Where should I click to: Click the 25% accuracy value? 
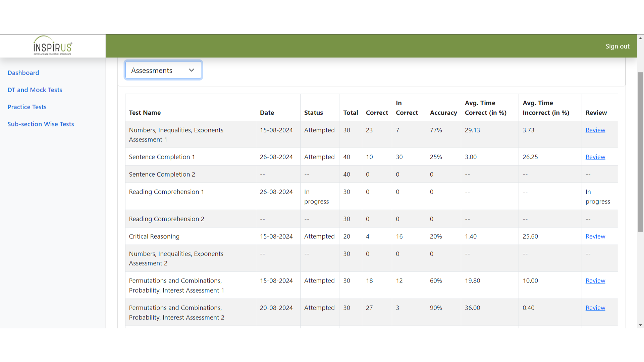[x=436, y=157]
